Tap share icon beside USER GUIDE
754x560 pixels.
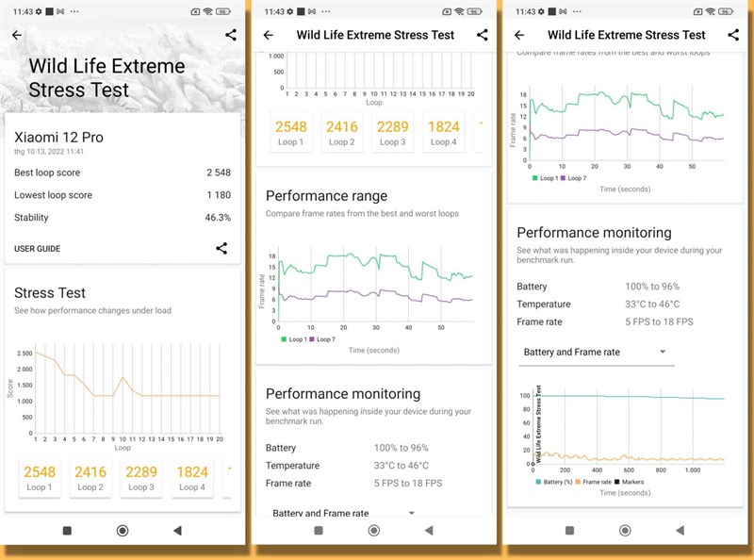coord(221,248)
